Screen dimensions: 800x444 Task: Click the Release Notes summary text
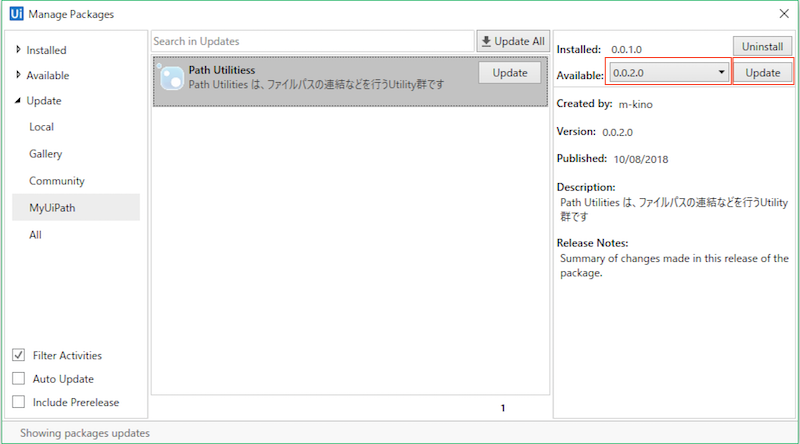click(x=674, y=265)
